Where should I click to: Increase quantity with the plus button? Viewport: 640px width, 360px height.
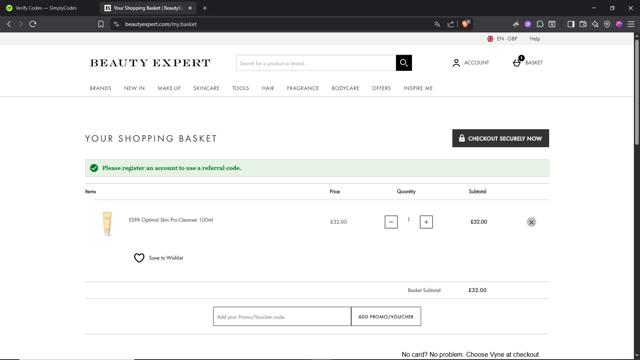pyautogui.click(x=426, y=222)
